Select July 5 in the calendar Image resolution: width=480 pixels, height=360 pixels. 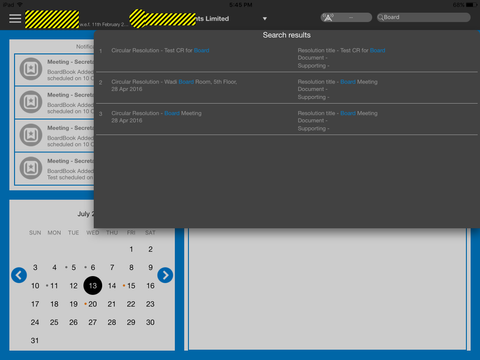pos(73,267)
